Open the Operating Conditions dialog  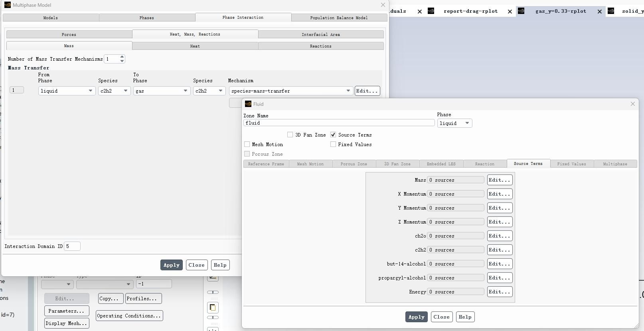click(x=129, y=316)
